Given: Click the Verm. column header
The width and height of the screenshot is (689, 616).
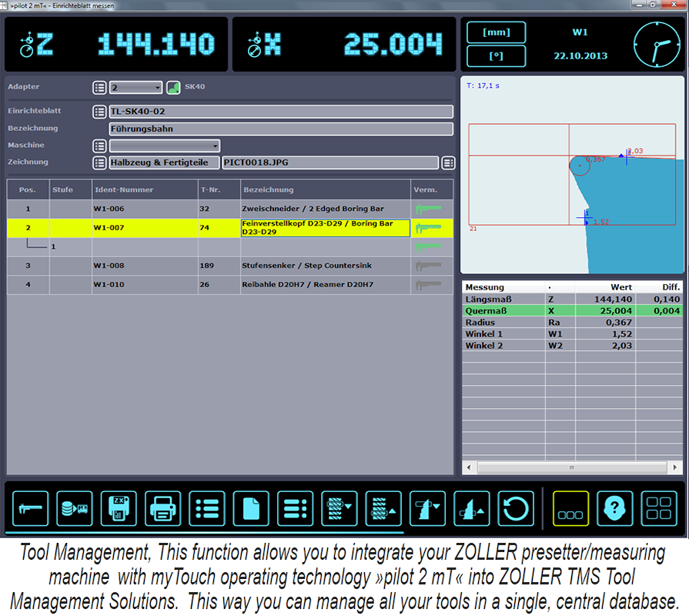Looking at the screenshot, I should click(432, 190).
